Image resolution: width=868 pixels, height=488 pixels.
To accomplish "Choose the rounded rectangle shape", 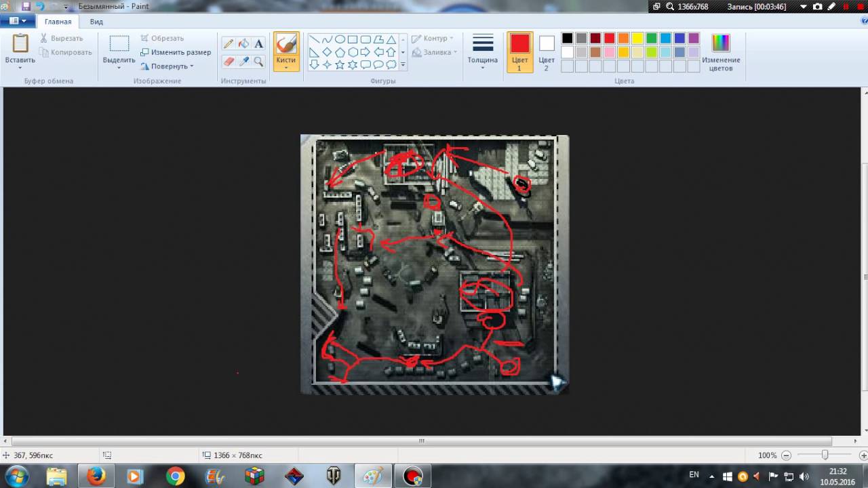I will (366, 39).
